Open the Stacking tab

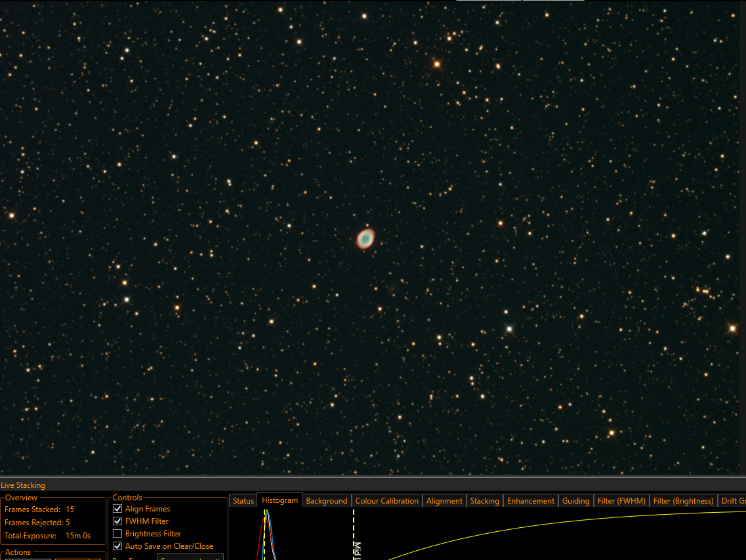point(484,500)
